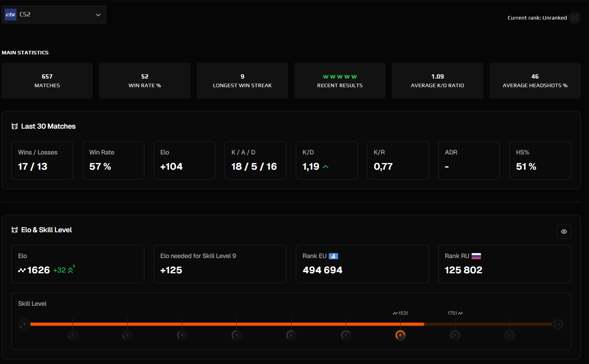Click the ADR card showing a dash
This screenshot has height=364, width=589.
tap(469, 160)
